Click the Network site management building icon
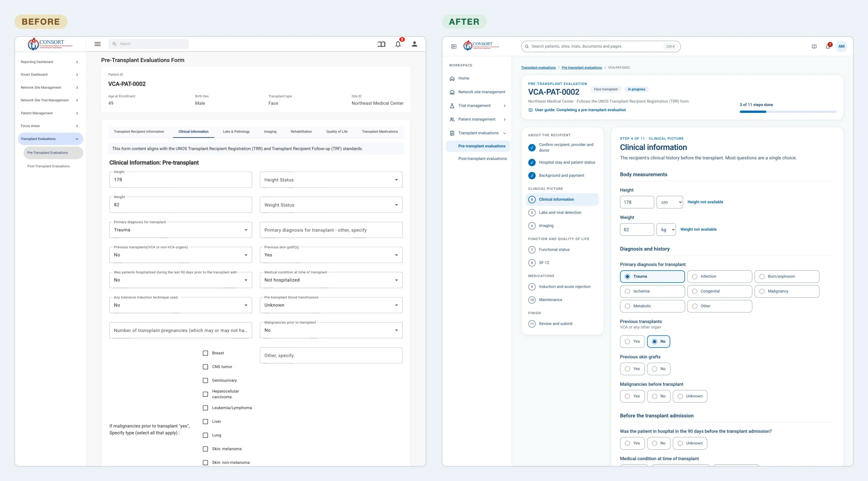 click(x=452, y=92)
